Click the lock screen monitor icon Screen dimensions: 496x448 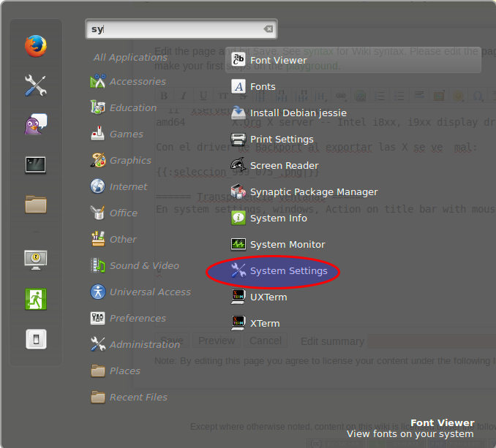(36, 259)
